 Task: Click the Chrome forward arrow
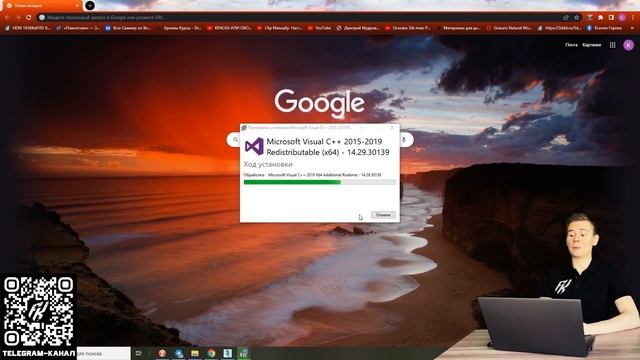coord(18,18)
